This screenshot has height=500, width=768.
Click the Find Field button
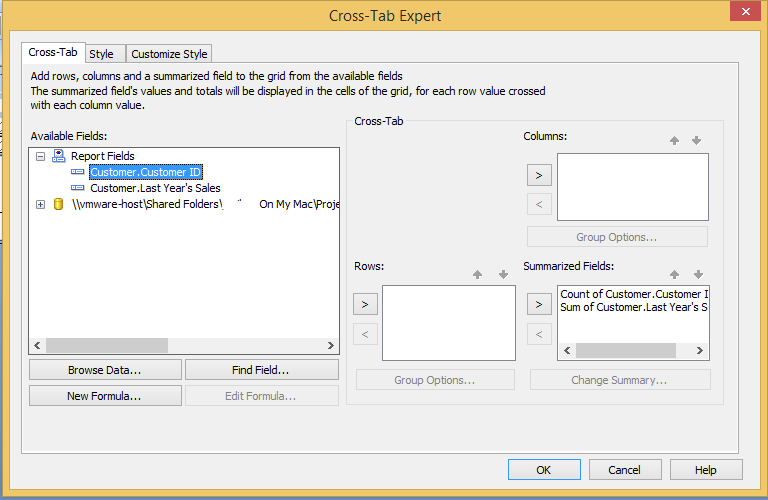click(x=261, y=370)
